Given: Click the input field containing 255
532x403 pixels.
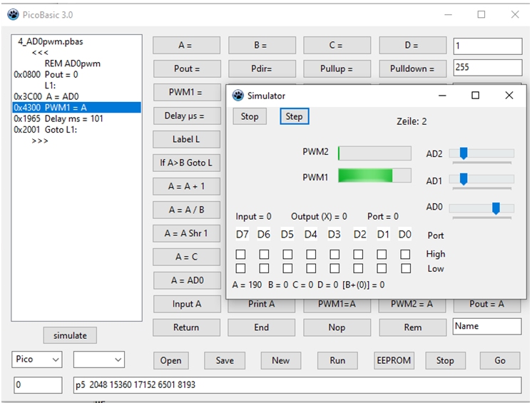Looking at the screenshot, I should click(487, 68).
